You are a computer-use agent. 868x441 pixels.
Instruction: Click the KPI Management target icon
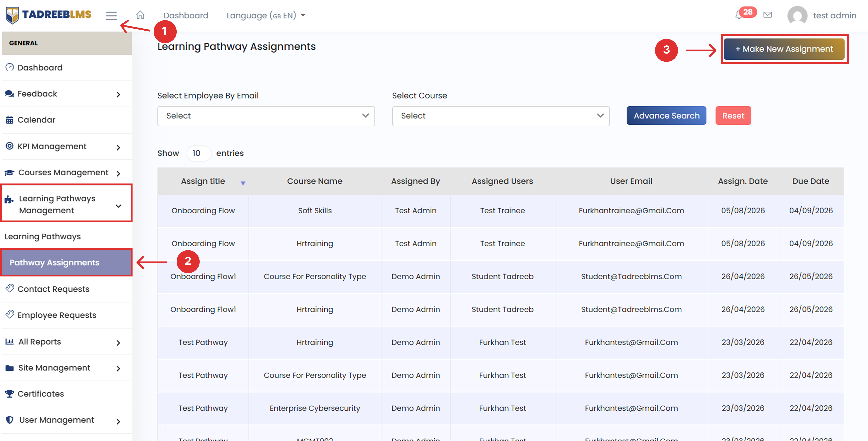point(9,146)
